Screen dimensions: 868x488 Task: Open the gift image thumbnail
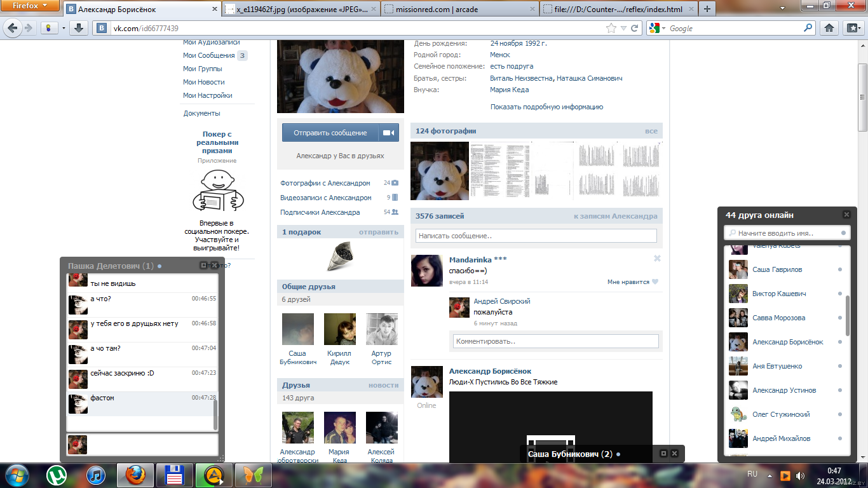tap(340, 257)
